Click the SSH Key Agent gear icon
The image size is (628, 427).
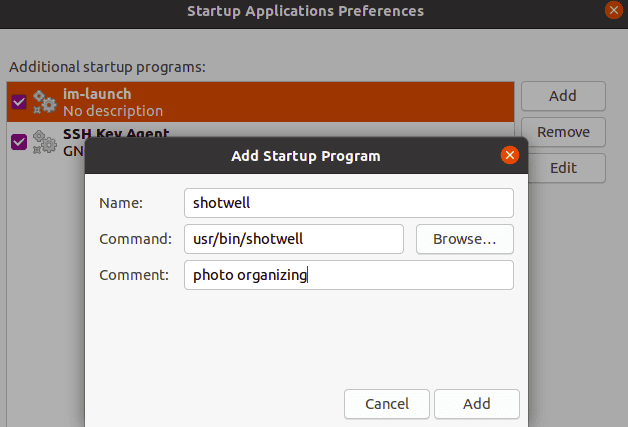pos(44,140)
